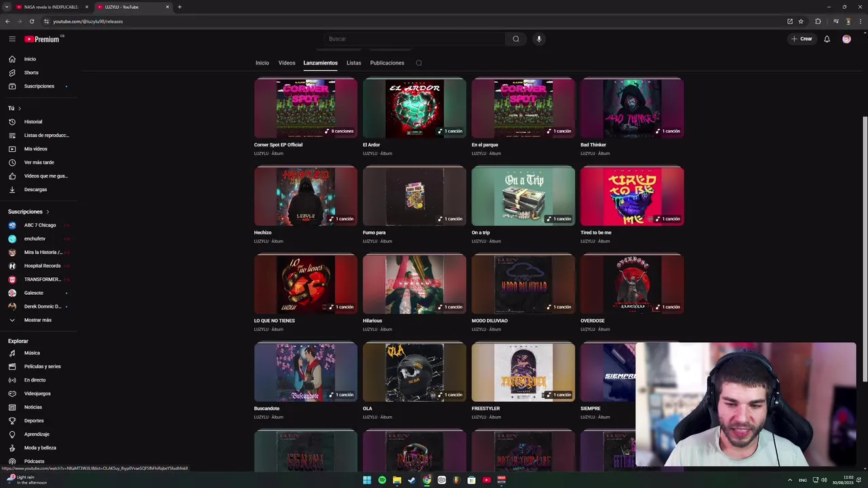Open File Explorer from the taskbar
This screenshot has height=488, width=868.
click(x=397, y=480)
